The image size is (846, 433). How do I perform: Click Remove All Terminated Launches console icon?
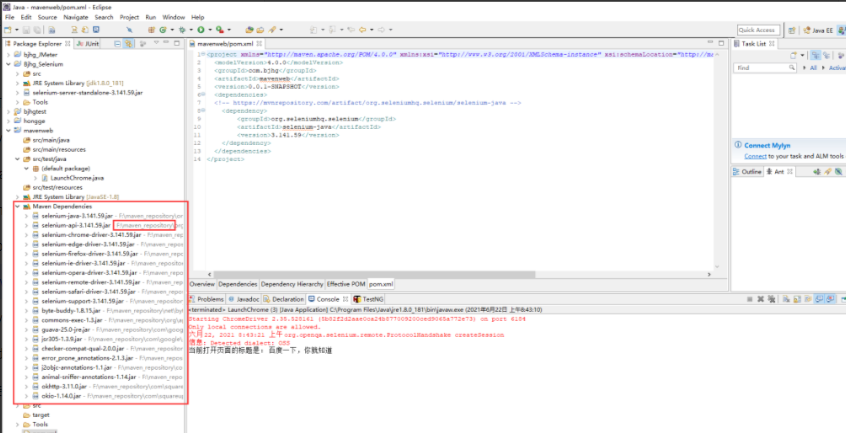point(772,299)
